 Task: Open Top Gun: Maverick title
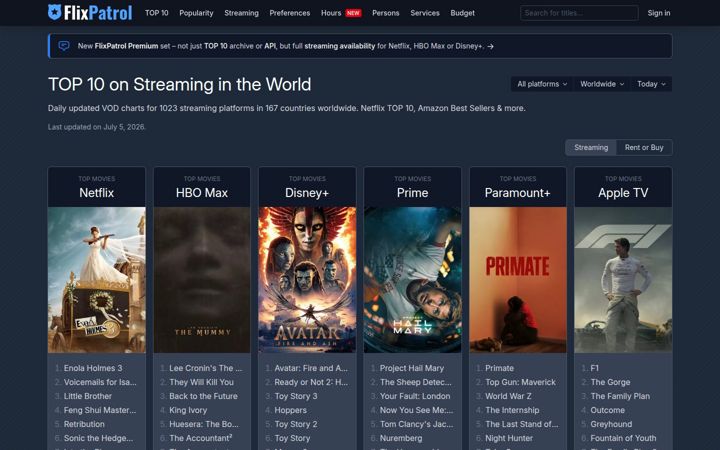click(520, 382)
